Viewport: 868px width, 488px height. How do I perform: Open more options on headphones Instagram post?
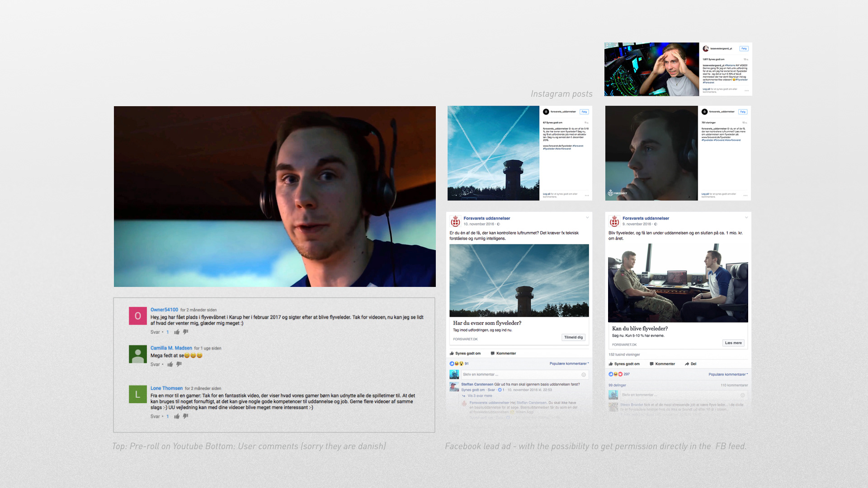[745, 196]
